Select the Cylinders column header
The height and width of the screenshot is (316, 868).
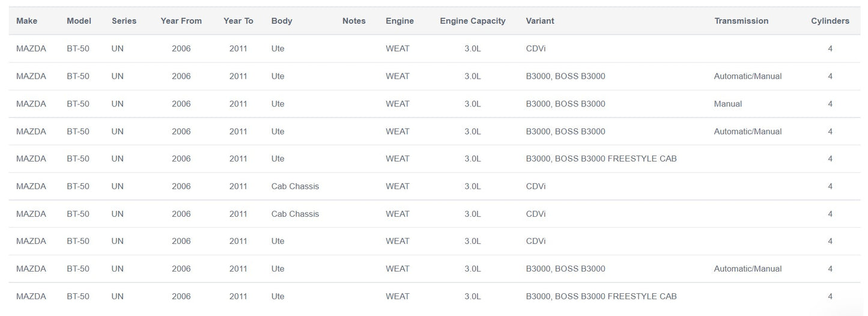click(x=830, y=21)
